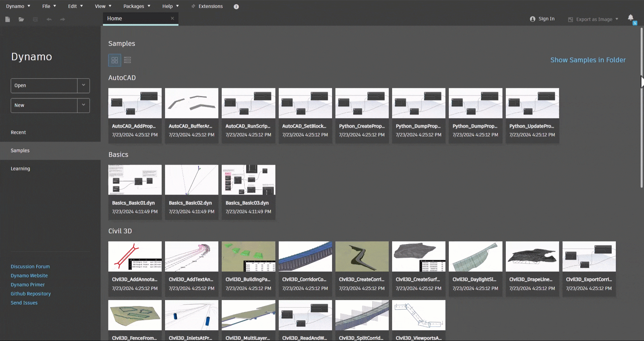Select Learning in the sidebar
Image resolution: width=644 pixels, height=341 pixels.
(x=20, y=168)
